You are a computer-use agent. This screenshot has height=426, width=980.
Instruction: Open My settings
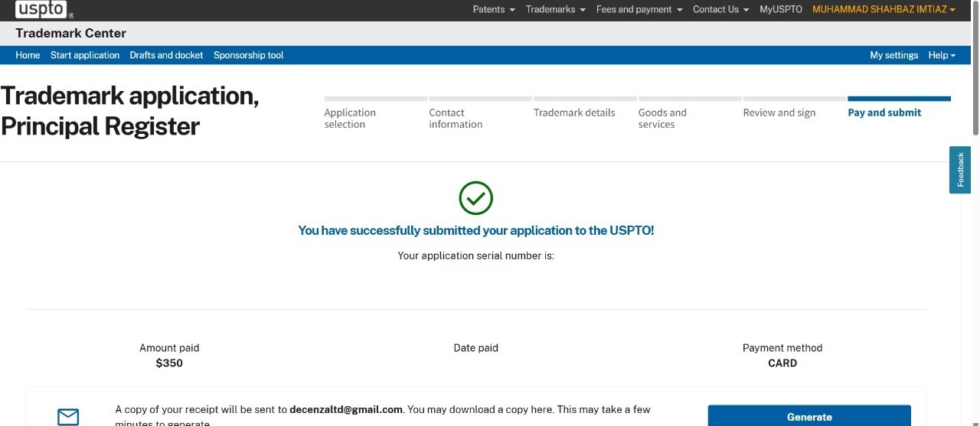coord(893,55)
